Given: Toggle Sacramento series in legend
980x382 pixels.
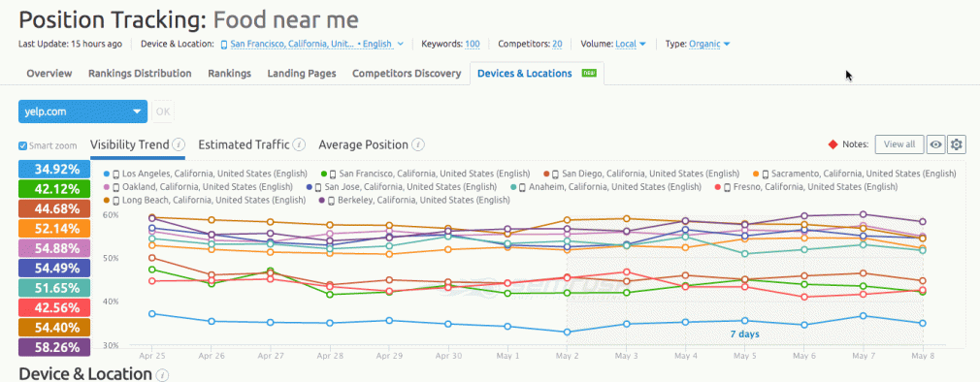Looking at the screenshot, I should tap(854, 174).
